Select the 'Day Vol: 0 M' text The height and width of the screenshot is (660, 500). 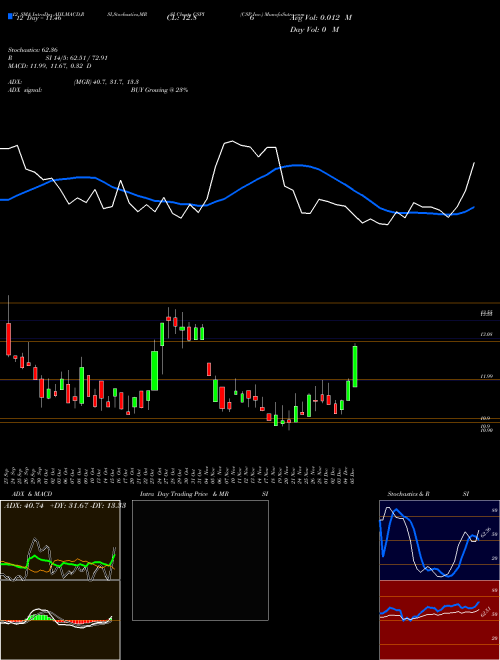point(314,30)
